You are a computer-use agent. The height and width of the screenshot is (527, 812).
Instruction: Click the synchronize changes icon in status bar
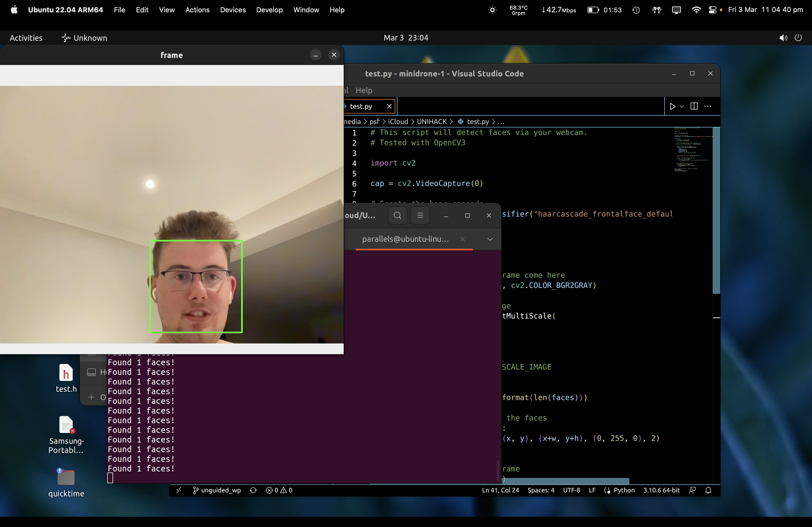[x=253, y=490]
